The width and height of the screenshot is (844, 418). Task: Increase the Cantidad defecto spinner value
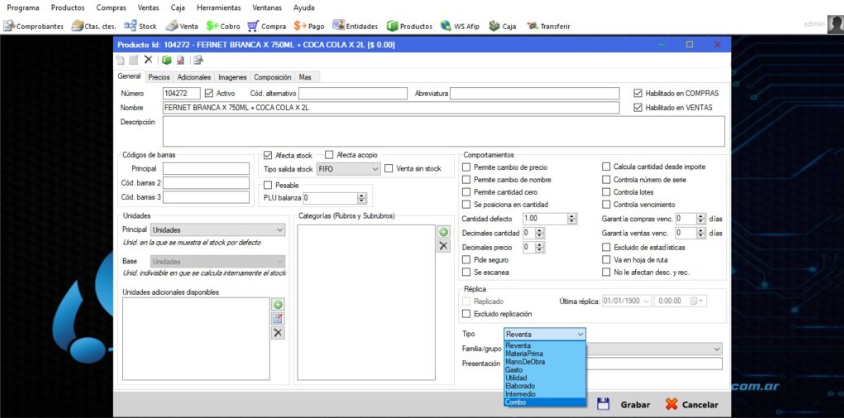point(571,215)
